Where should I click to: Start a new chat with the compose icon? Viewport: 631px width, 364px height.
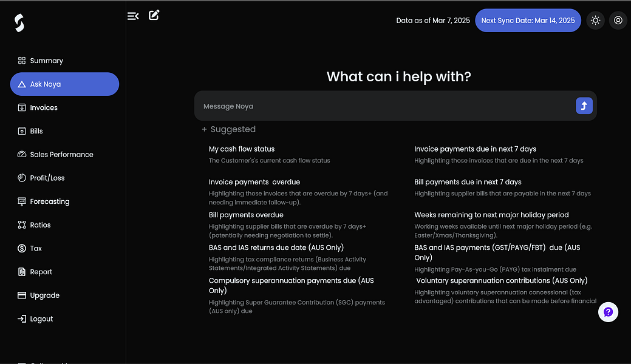click(154, 15)
